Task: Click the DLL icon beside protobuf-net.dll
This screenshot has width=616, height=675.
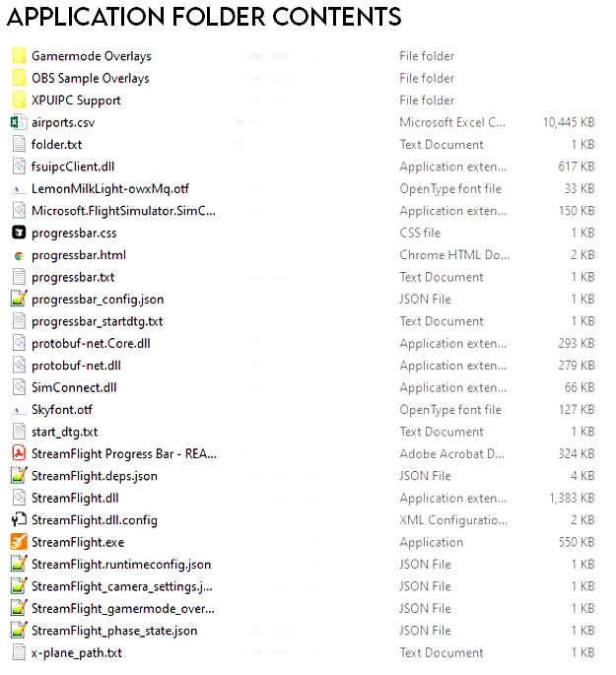Action: tap(19, 365)
